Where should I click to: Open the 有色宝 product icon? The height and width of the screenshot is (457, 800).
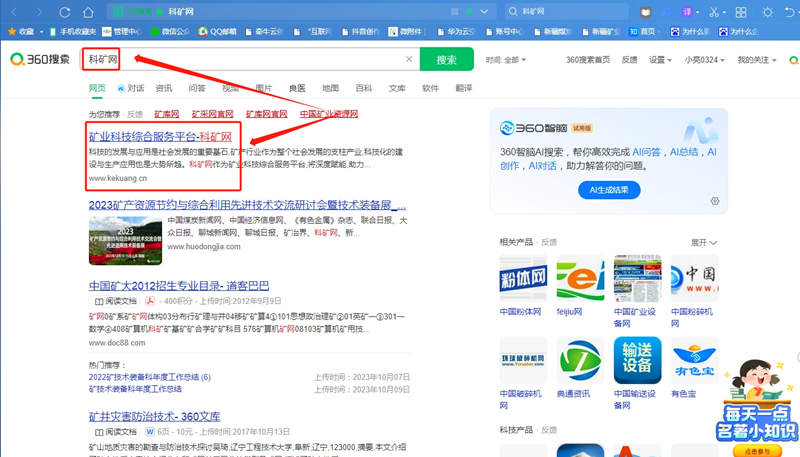point(694,361)
